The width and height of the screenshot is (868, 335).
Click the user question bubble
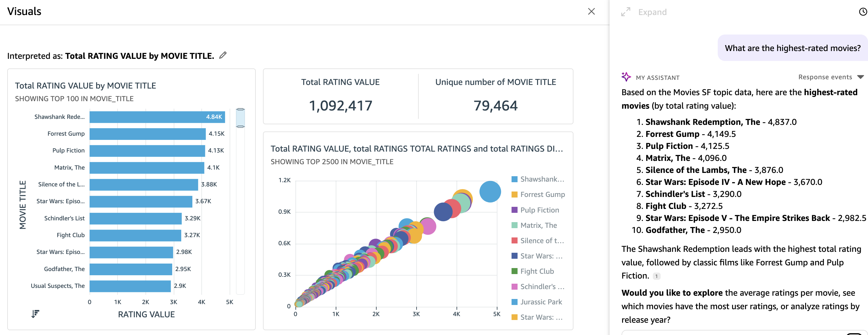click(x=793, y=48)
